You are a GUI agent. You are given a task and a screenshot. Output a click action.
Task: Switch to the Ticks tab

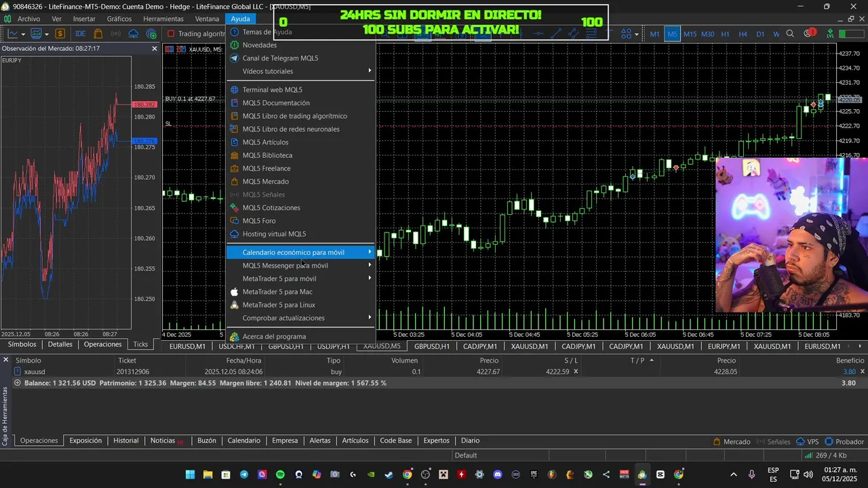click(140, 344)
